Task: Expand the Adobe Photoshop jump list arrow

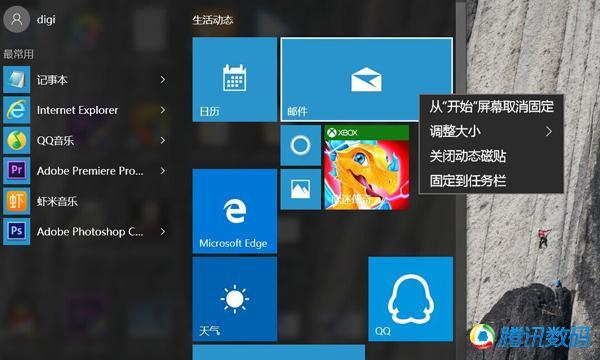Action: pyautogui.click(x=163, y=231)
